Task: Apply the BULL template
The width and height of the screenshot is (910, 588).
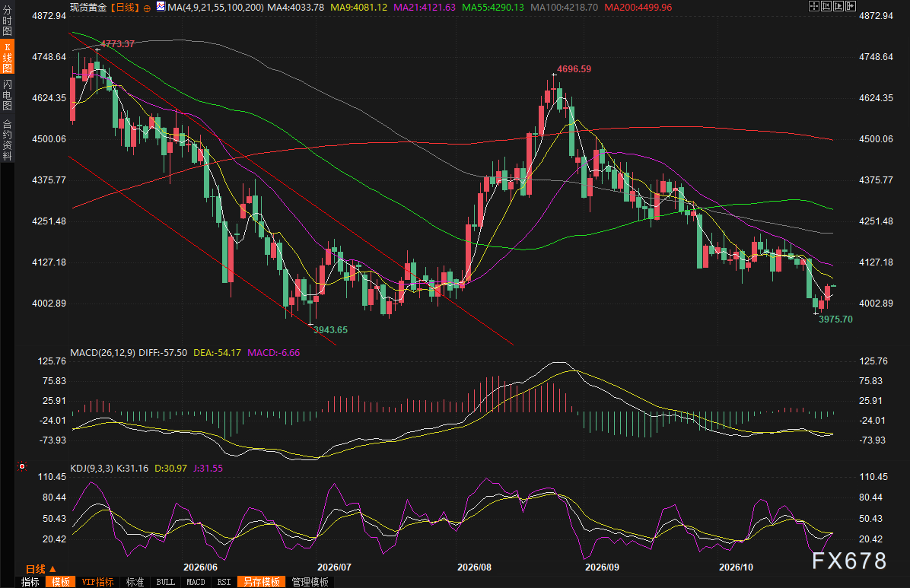Action: coord(165,582)
